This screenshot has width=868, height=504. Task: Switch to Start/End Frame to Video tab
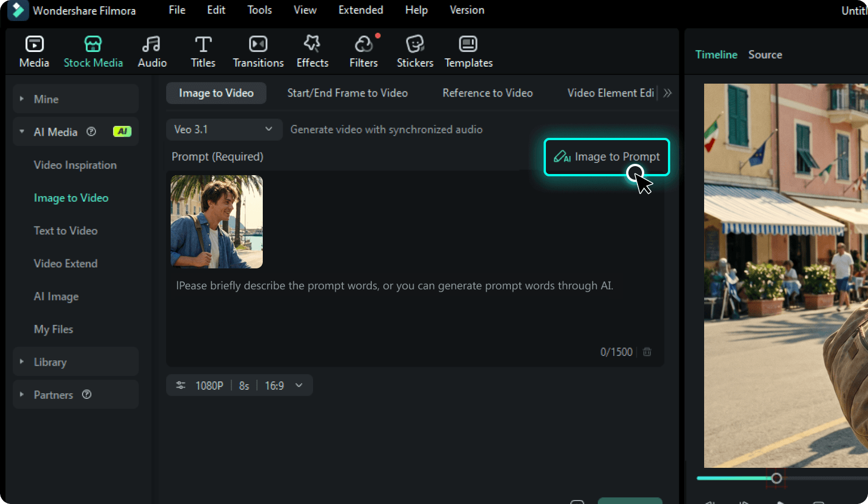point(348,93)
